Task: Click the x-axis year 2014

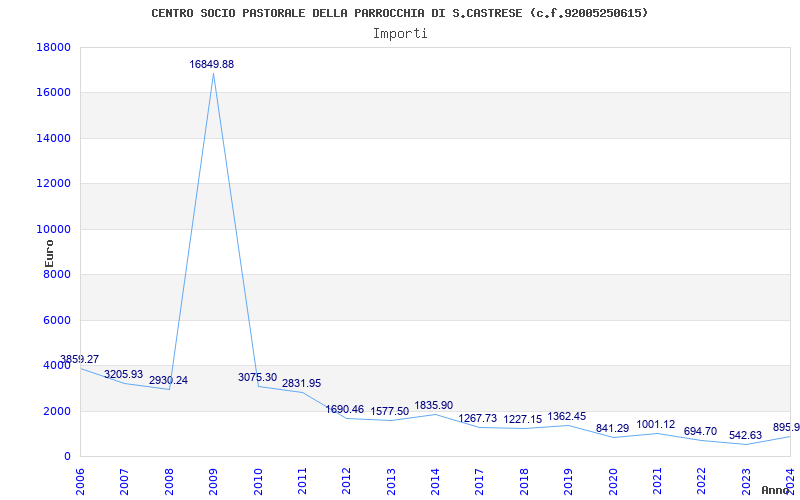Action: [x=435, y=481]
